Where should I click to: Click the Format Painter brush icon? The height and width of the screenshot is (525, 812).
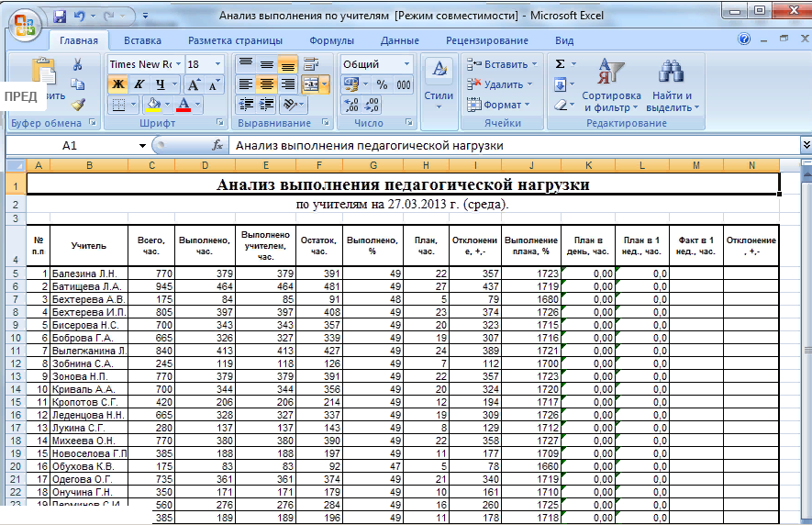78,105
